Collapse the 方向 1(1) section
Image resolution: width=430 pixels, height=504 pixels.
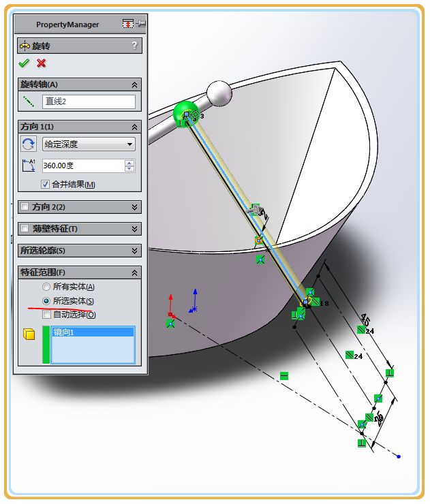pos(134,127)
